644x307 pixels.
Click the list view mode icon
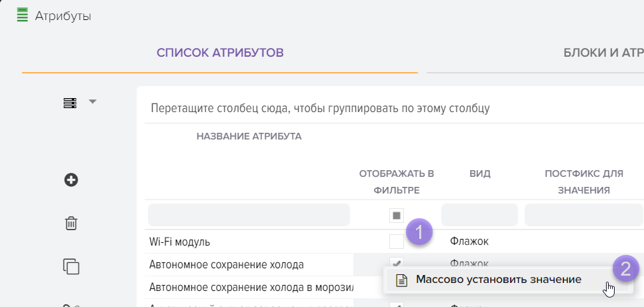[x=70, y=102]
